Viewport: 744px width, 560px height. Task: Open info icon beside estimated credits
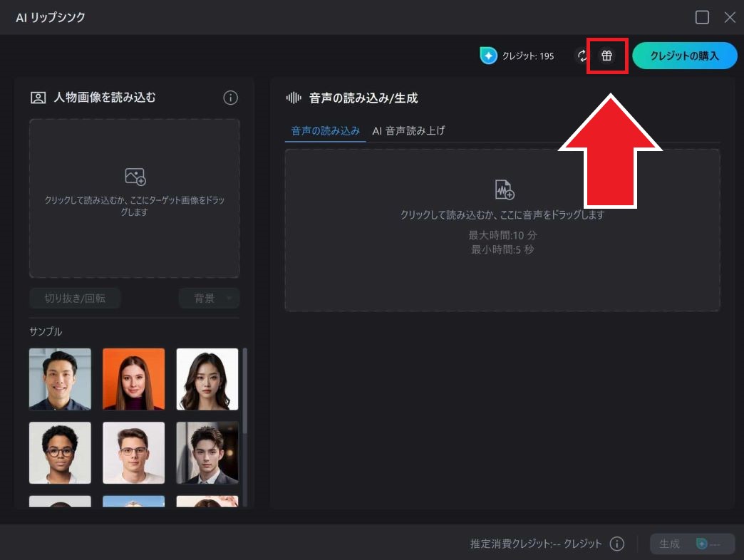[617, 544]
